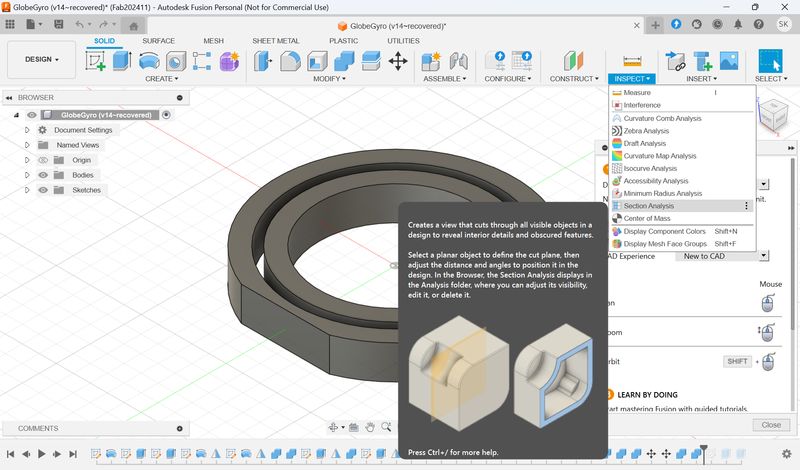
Task: Select the Joint tool icon
Action: pos(458,61)
